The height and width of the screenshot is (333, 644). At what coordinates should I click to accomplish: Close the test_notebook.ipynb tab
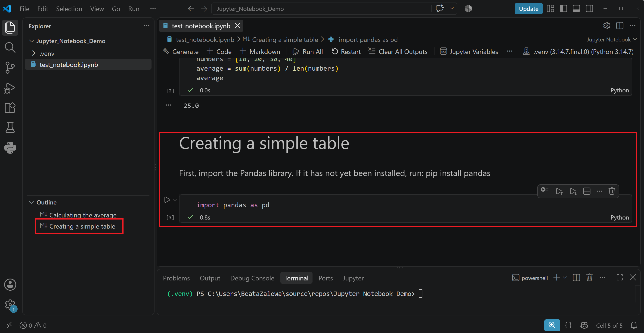[x=237, y=25]
